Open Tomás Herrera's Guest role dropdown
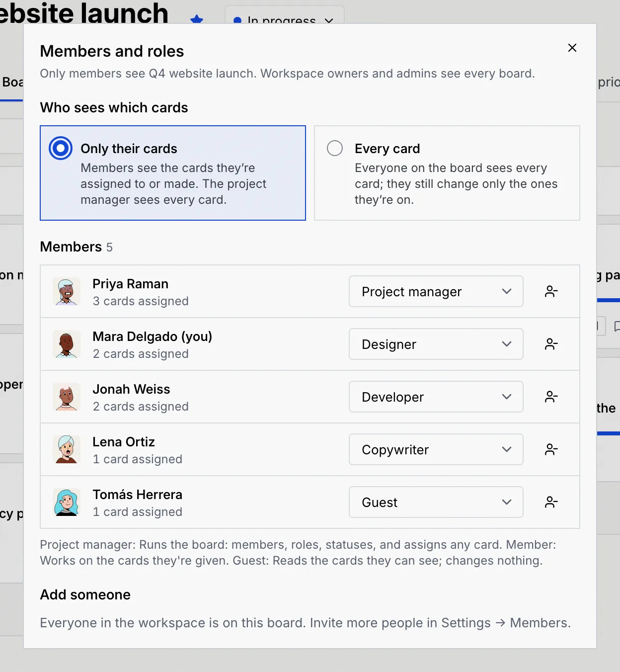The image size is (620, 672). (436, 502)
